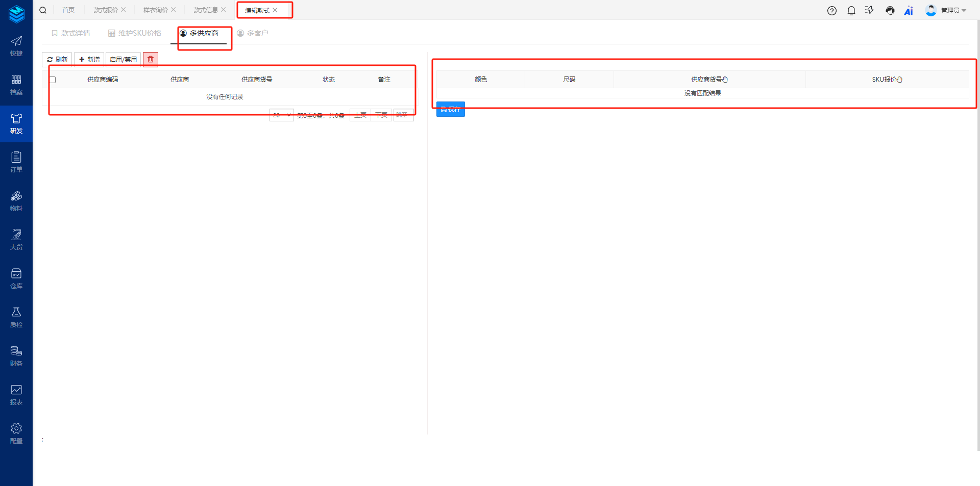Expand the 管理员 user menu
Screen dimensions: 980x486
click(x=948, y=11)
